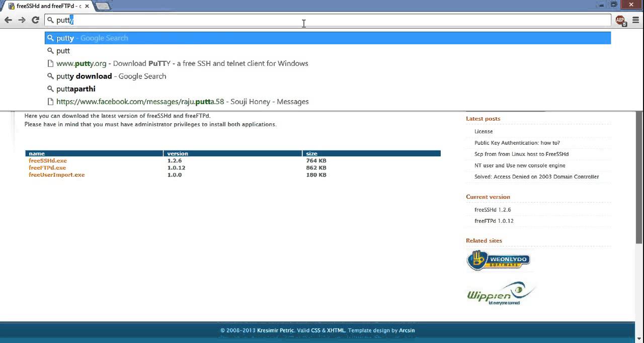Click the '764 KB' size cell

tap(316, 160)
